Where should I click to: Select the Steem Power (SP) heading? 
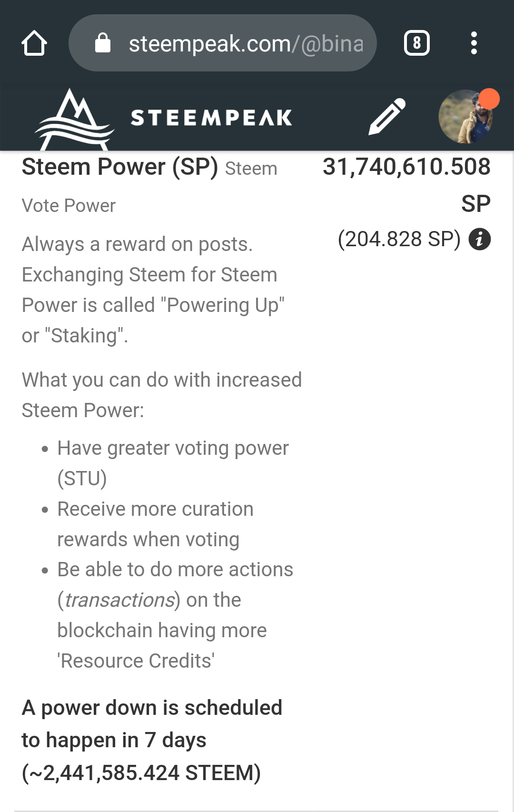point(120,167)
